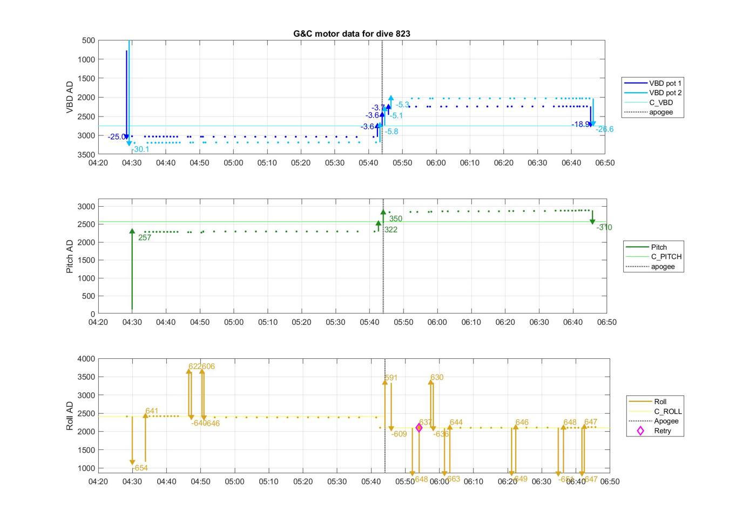Click the '-25.0' annotation in VBD plot
The width and height of the screenshot is (756, 532).
(116, 137)
